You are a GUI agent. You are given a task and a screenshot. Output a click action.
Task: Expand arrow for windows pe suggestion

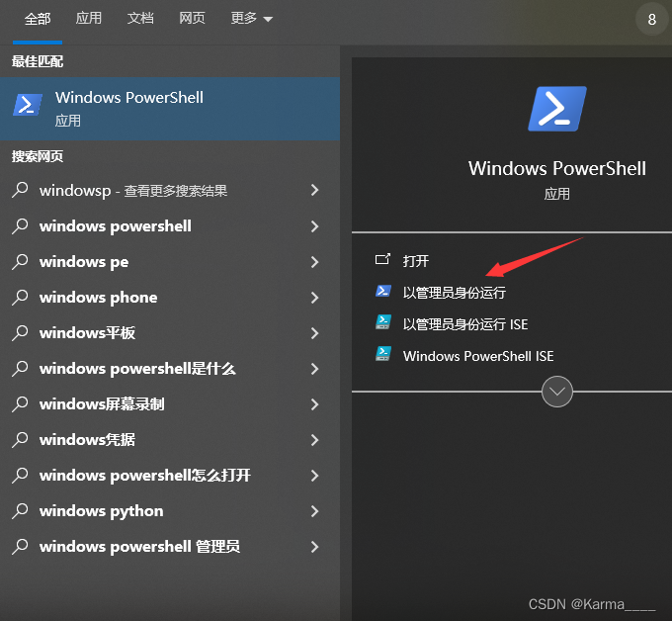314,262
